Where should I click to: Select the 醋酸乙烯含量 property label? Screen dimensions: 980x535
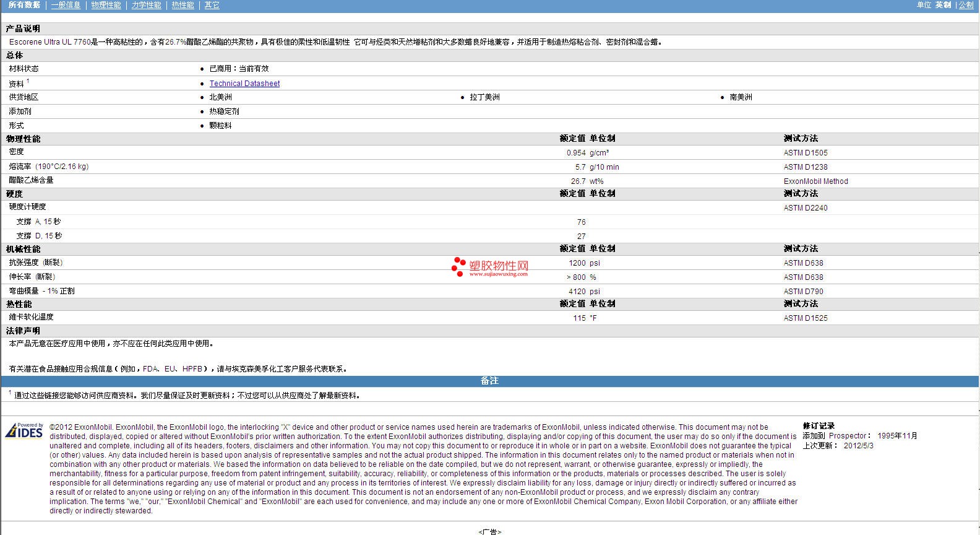tap(31, 180)
